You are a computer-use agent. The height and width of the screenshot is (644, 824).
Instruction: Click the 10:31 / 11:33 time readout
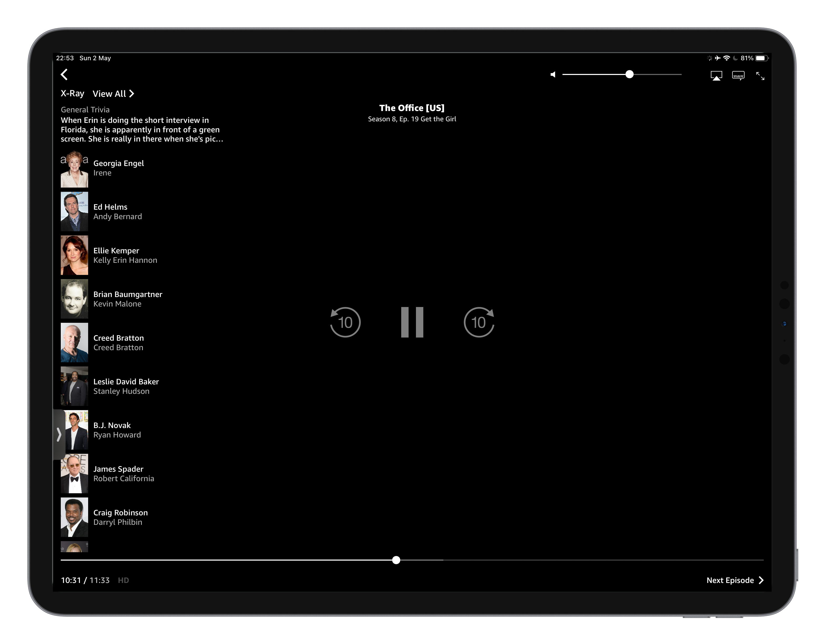coord(85,580)
